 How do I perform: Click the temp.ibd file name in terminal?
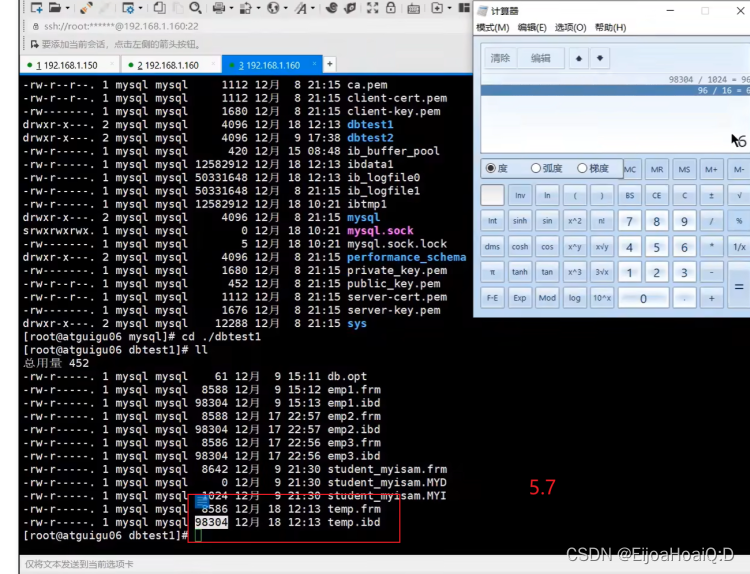(354, 522)
